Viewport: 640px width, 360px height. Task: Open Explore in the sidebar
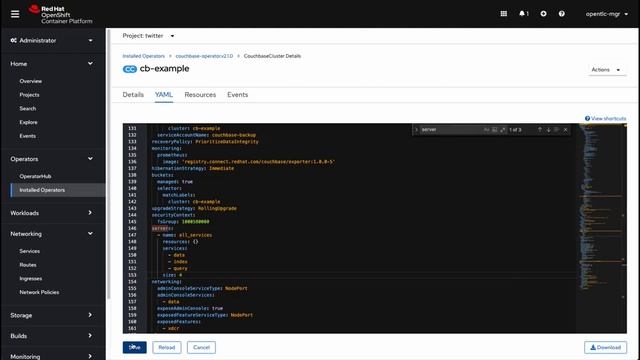click(x=29, y=122)
